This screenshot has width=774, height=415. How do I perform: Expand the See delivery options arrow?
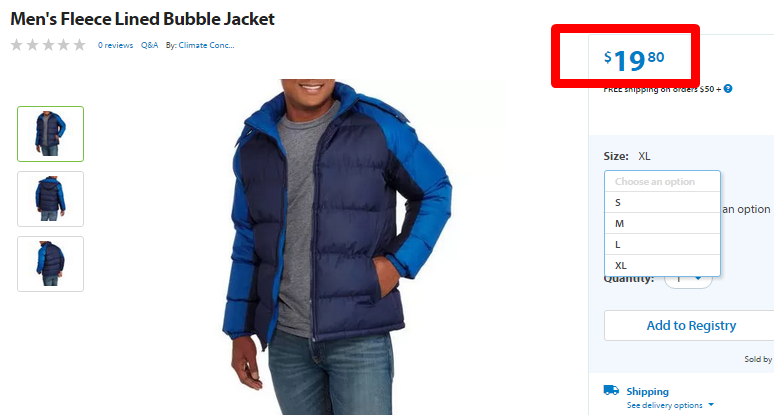711,405
